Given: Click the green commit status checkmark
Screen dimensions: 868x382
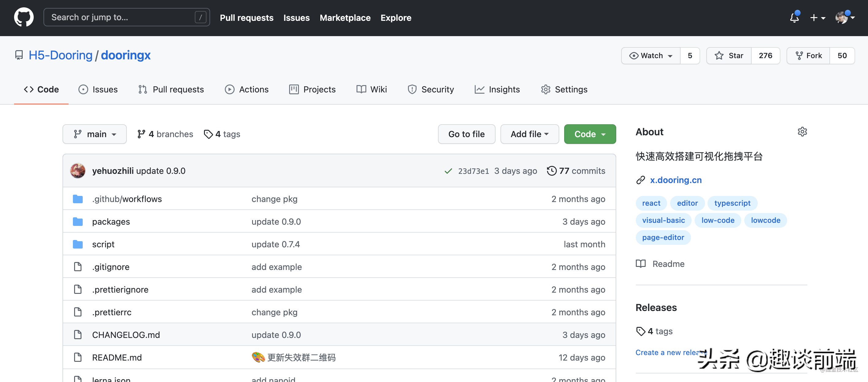Looking at the screenshot, I should tap(448, 171).
